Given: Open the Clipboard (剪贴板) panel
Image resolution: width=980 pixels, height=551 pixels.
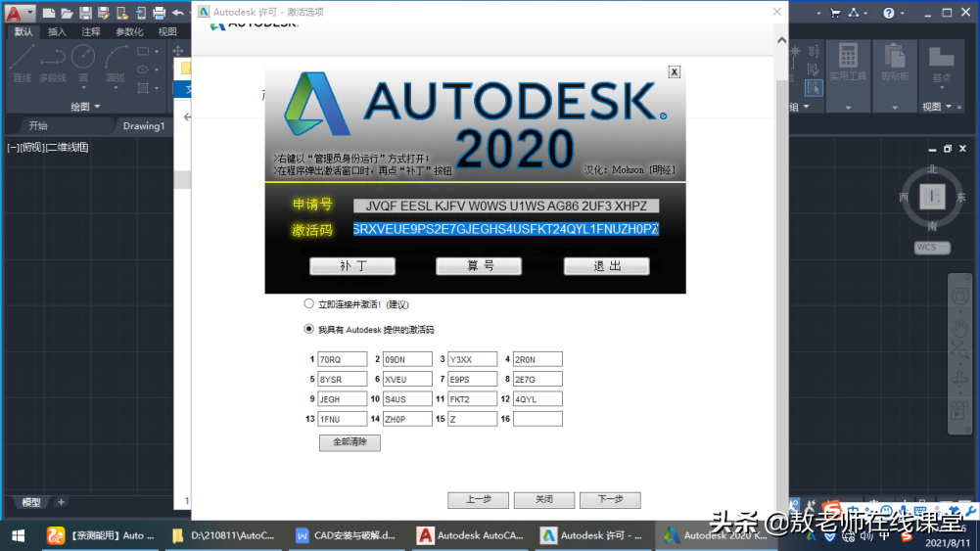Looking at the screenshot, I should point(895,75).
